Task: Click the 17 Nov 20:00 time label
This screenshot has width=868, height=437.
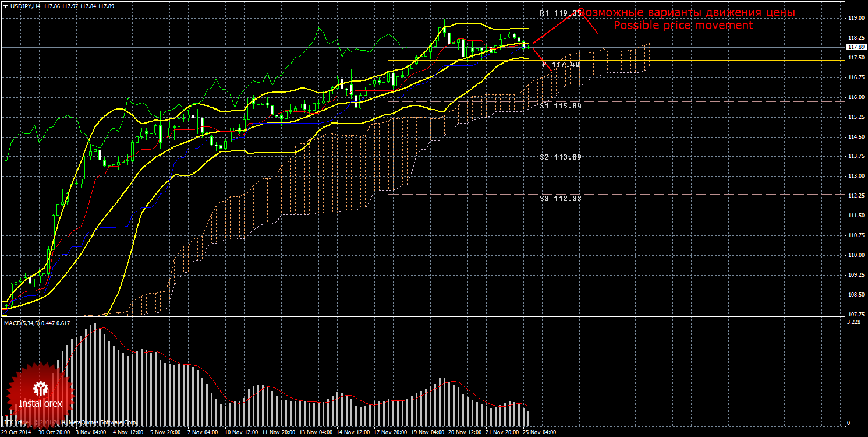Action: pos(392,432)
